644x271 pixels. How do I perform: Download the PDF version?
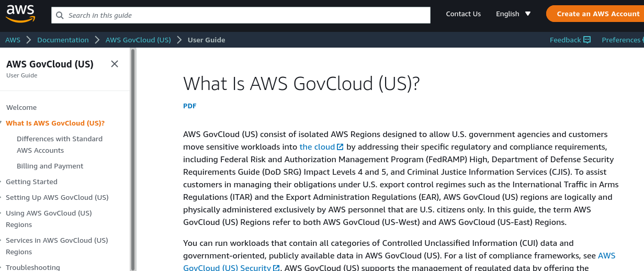[189, 106]
